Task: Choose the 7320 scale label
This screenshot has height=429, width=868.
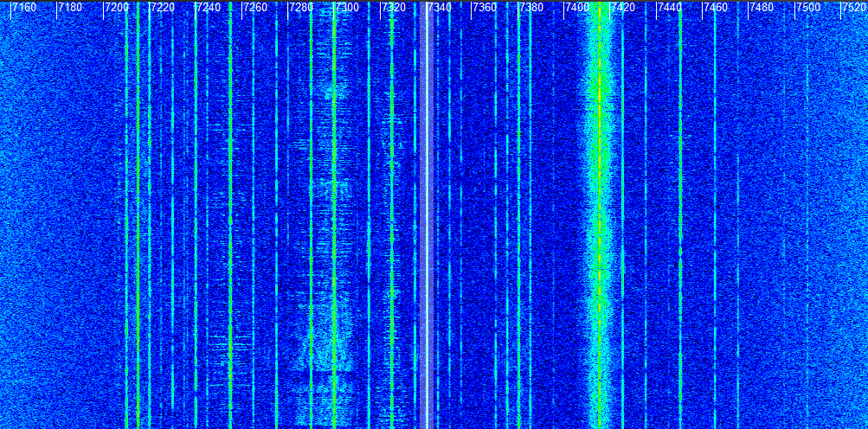Action: (x=393, y=8)
